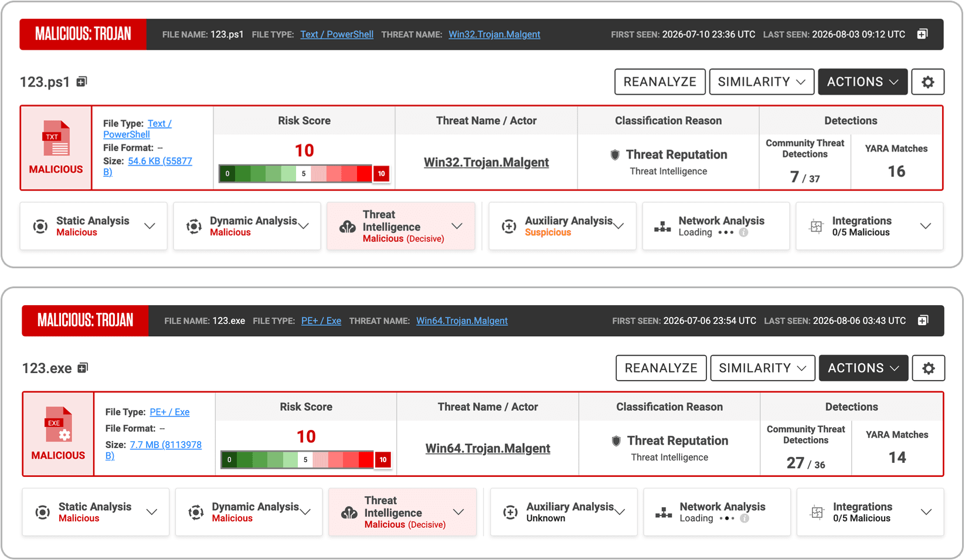This screenshot has width=965, height=560.
Task: Click Auxiliary Analysis icon for 123.ps1
Action: [x=509, y=226]
